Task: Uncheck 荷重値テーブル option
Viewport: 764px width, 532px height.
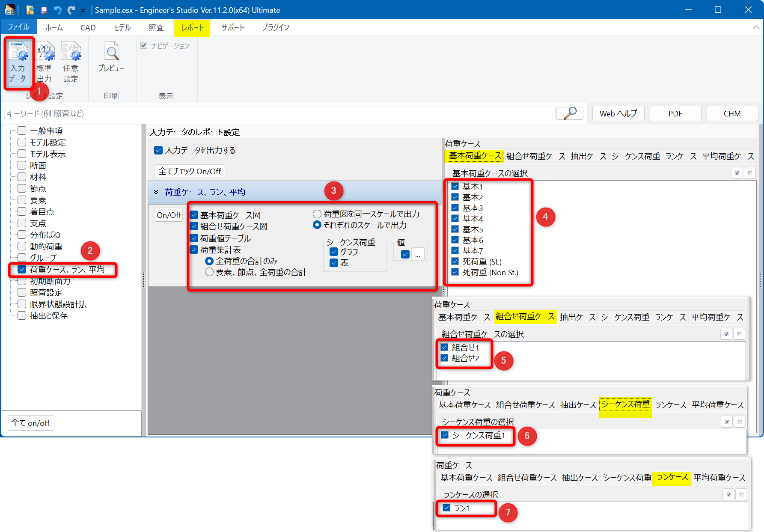Action: click(194, 238)
